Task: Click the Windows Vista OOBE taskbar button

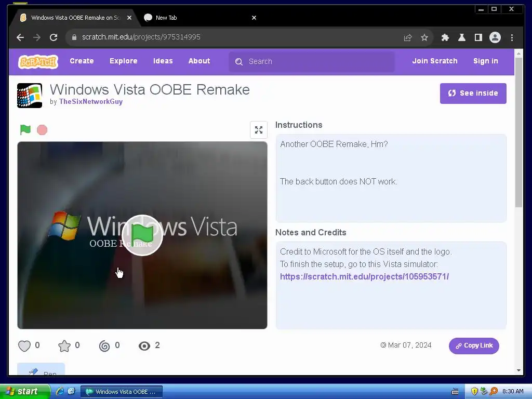Action: (x=122, y=392)
